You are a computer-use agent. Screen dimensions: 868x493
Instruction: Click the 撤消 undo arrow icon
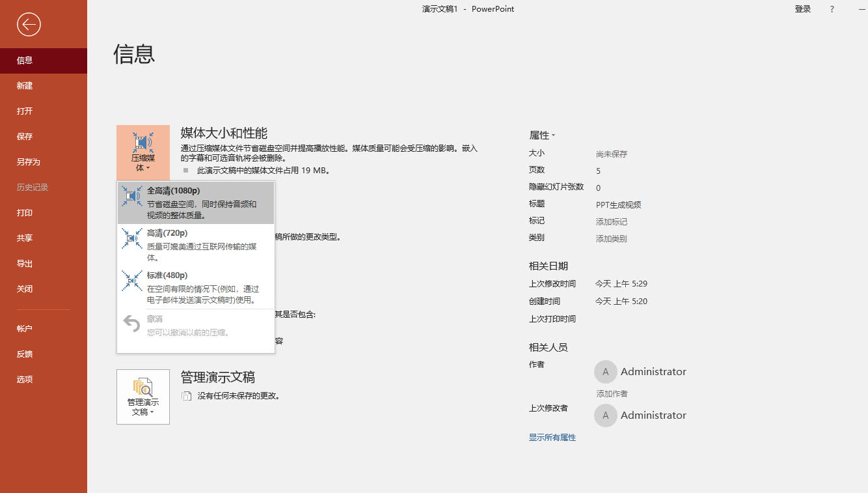(132, 324)
